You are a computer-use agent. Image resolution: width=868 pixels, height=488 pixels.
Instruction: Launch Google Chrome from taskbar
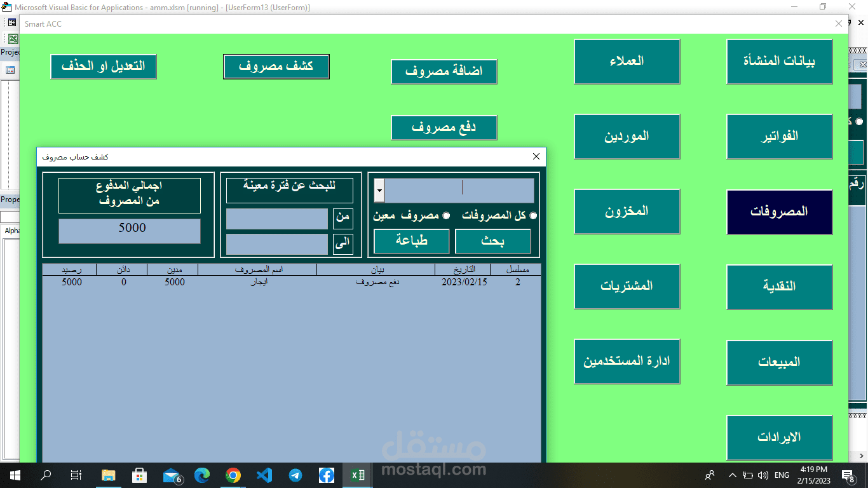(233, 475)
